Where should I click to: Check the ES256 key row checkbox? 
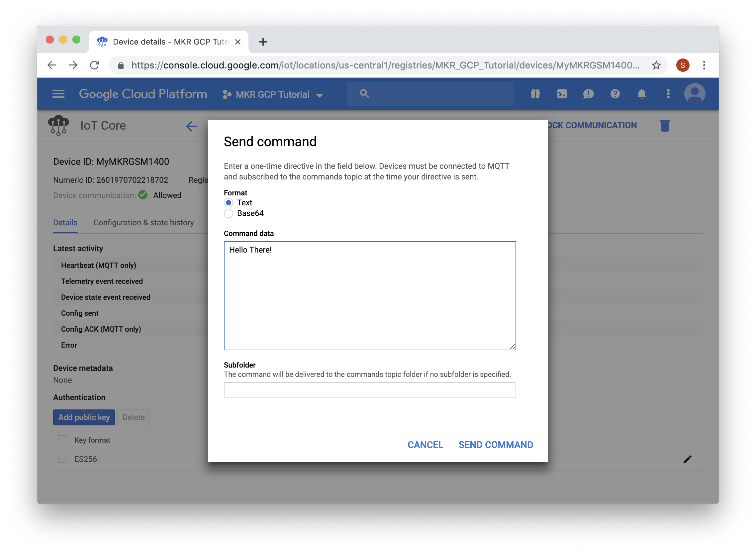(62, 459)
